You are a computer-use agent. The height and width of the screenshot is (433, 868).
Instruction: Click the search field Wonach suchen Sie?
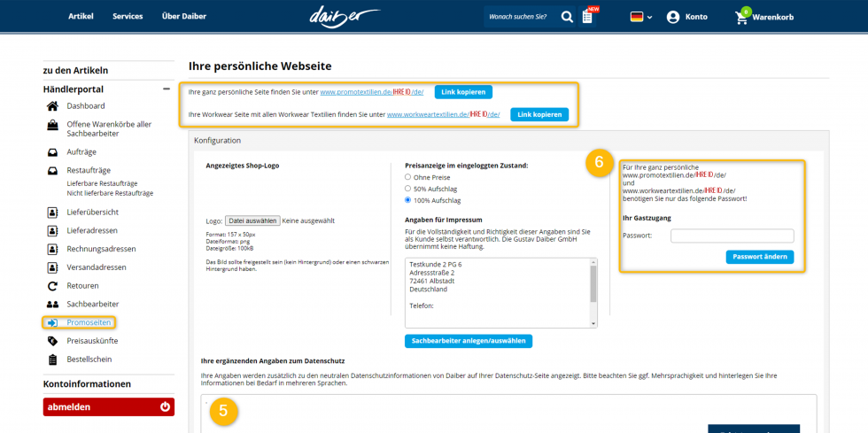pyautogui.click(x=522, y=17)
